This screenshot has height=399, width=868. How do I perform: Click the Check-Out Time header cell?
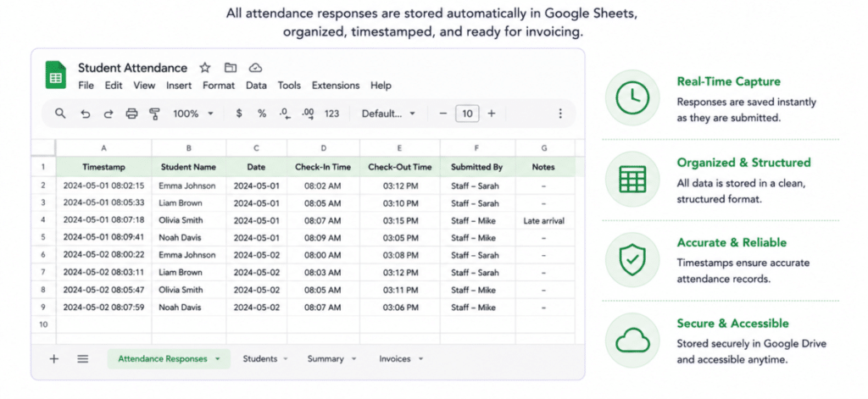point(400,167)
